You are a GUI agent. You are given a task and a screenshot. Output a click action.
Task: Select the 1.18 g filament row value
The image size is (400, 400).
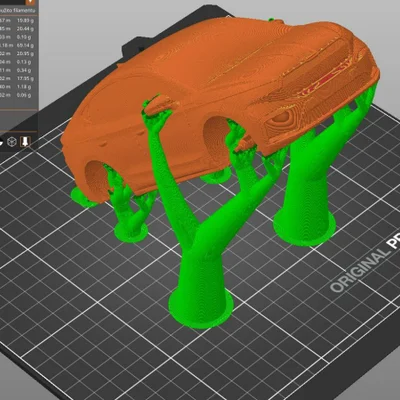[25, 87]
